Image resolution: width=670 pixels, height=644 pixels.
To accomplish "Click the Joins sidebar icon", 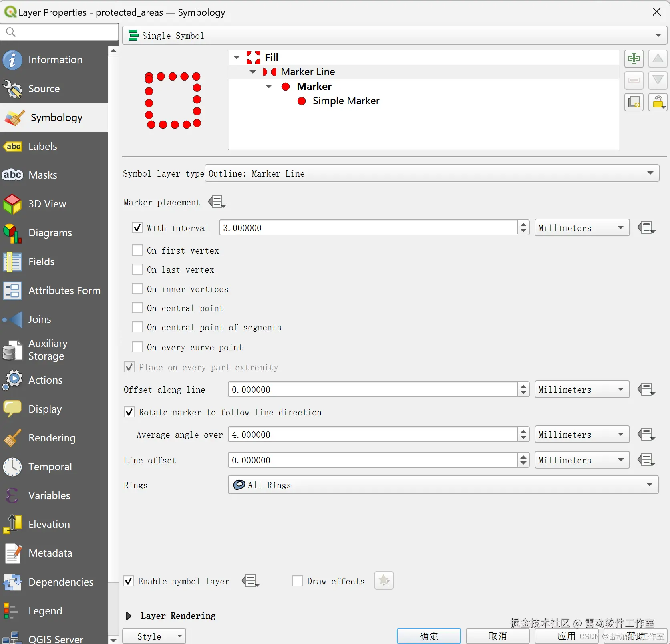I will coord(12,320).
